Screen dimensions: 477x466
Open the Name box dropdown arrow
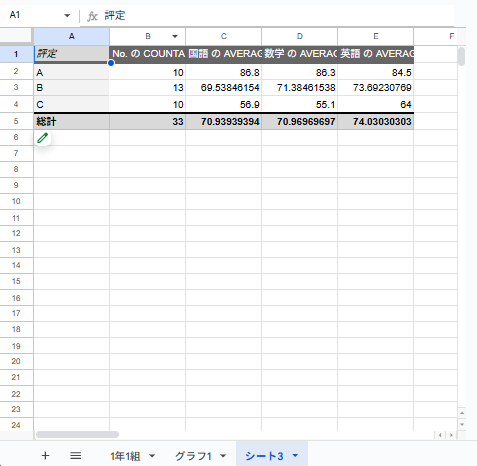pyautogui.click(x=67, y=15)
